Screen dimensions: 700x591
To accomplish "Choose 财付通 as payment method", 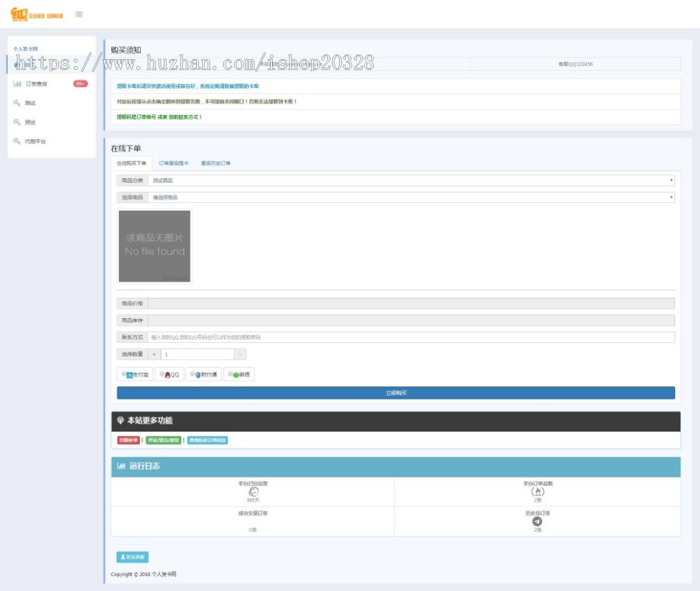I will [x=192, y=374].
